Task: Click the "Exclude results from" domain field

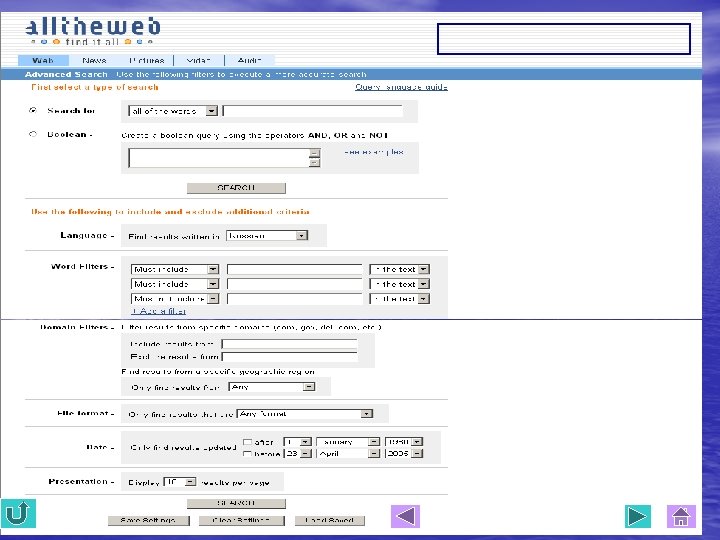Action: [x=289, y=357]
